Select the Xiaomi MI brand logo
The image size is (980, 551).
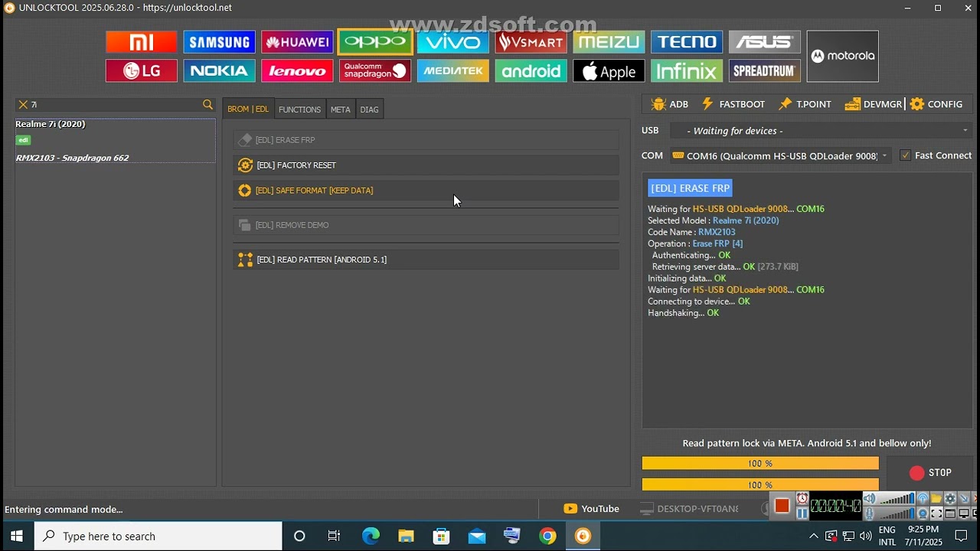pyautogui.click(x=142, y=42)
